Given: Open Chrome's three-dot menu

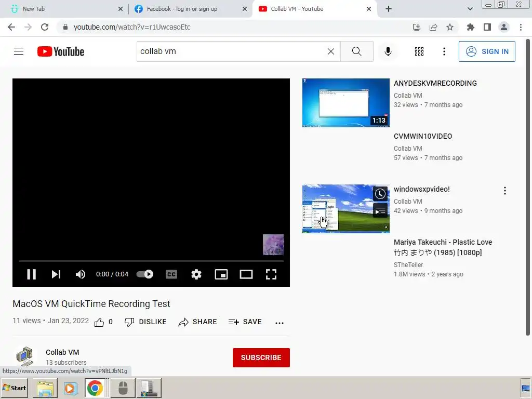Looking at the screenshot, I should pyautogui.click(x=521, y=27).
